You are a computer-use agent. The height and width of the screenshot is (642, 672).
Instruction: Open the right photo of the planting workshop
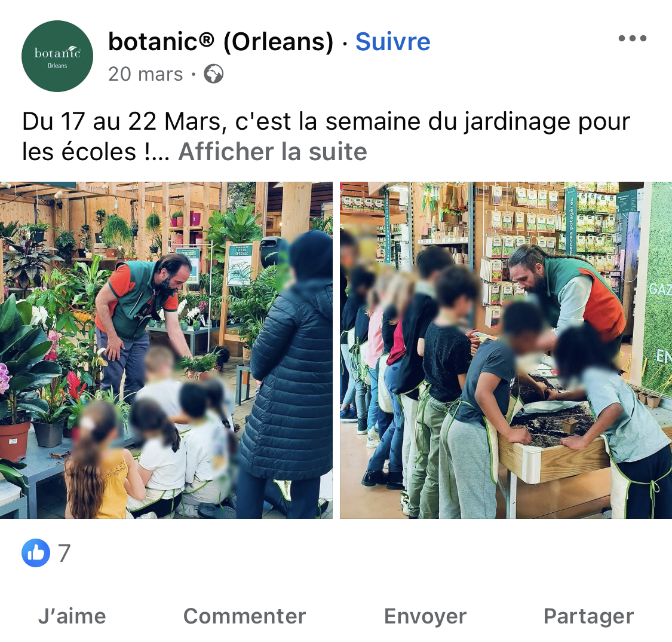click(506, 350)
